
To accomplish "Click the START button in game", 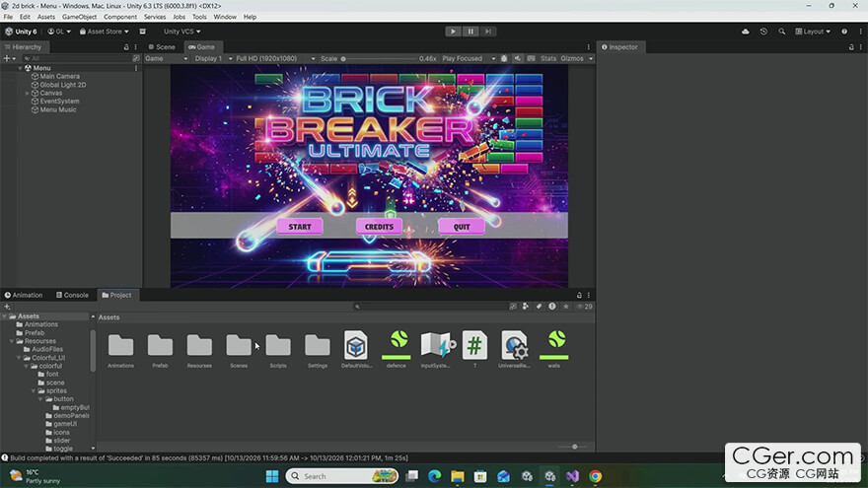I will (300, 227).
